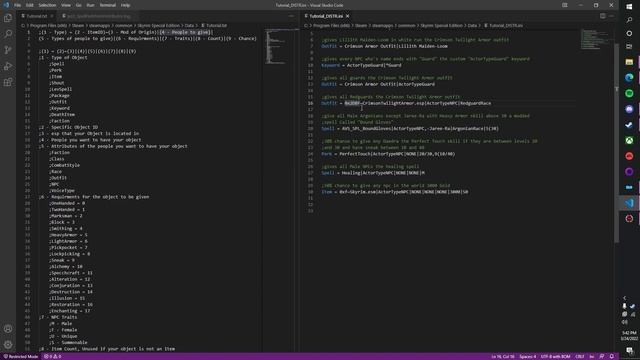Viewport: 640px width, 360px height.
Task: Open More Actions of the right editor group
Action: (x=611, y=16)
